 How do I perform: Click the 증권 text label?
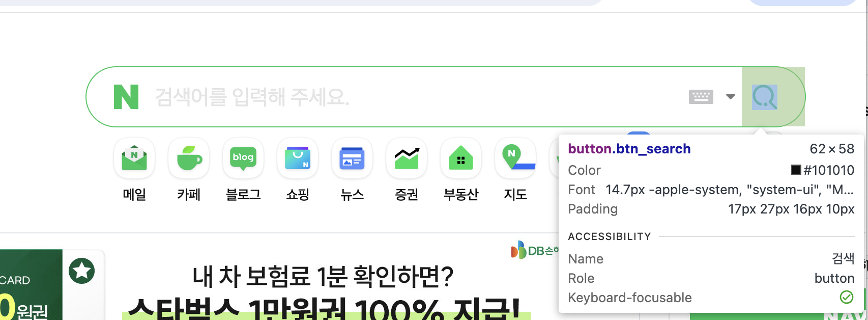pos(407,195)
